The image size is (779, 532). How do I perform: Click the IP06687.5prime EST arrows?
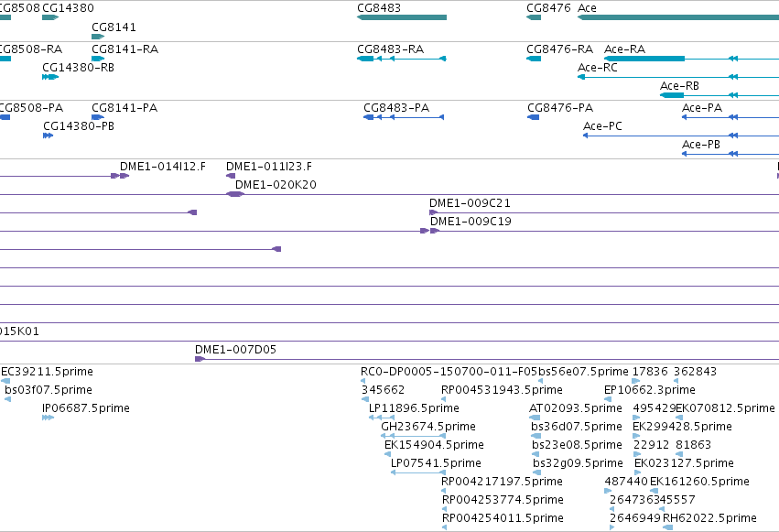tap(48, 418)
